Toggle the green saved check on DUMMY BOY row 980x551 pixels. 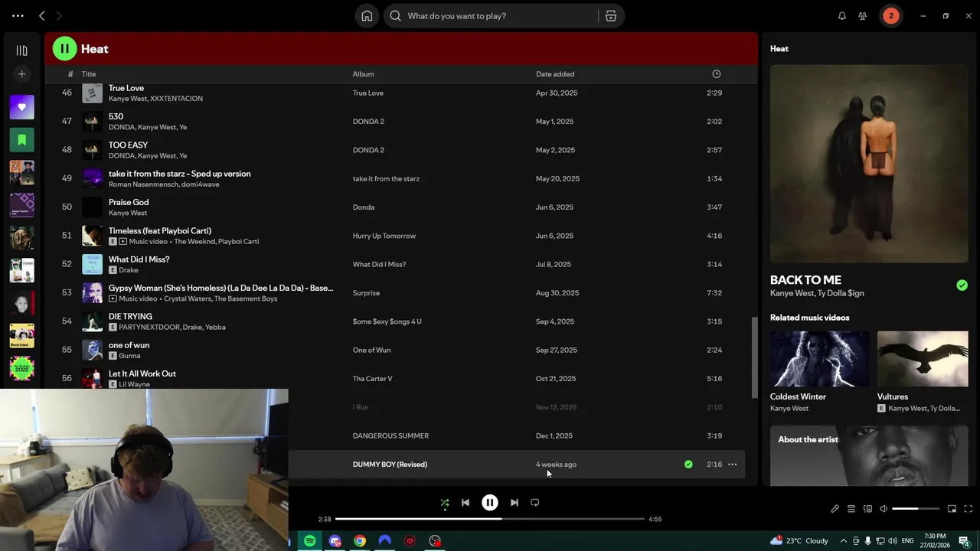pyautogui.click(x=688, y=465)
